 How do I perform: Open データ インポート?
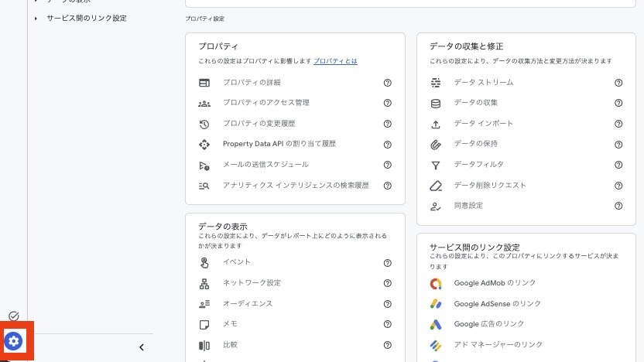tap(484, 123)
